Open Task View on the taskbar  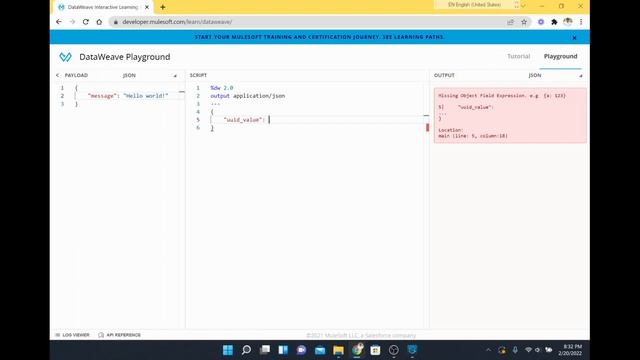(x=265, y=350)
